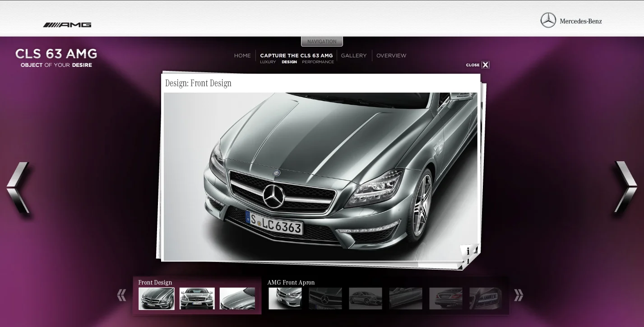
Task: Open the hood close-up Front Design thumbnail
Action: [x=237, y=299]
